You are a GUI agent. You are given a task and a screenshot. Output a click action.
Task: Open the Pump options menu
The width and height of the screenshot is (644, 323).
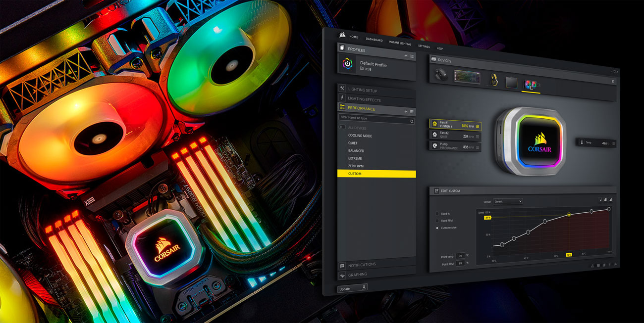(477, 147)
